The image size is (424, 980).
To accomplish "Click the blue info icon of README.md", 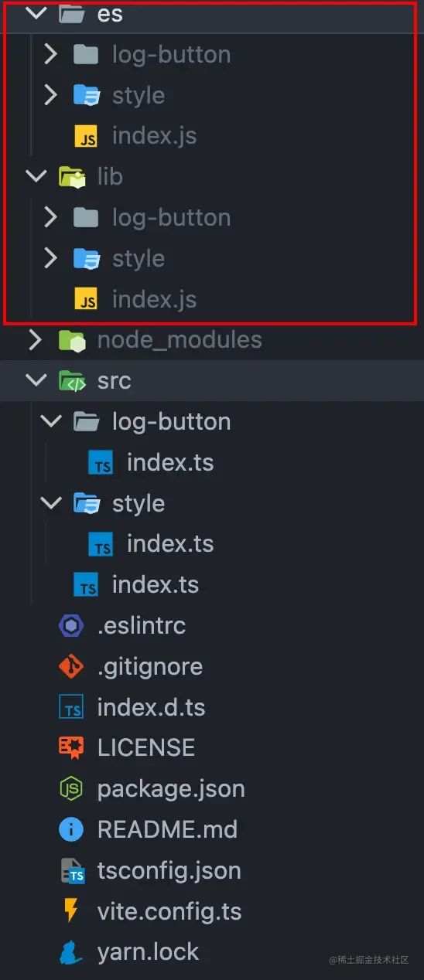I will 71,829.
